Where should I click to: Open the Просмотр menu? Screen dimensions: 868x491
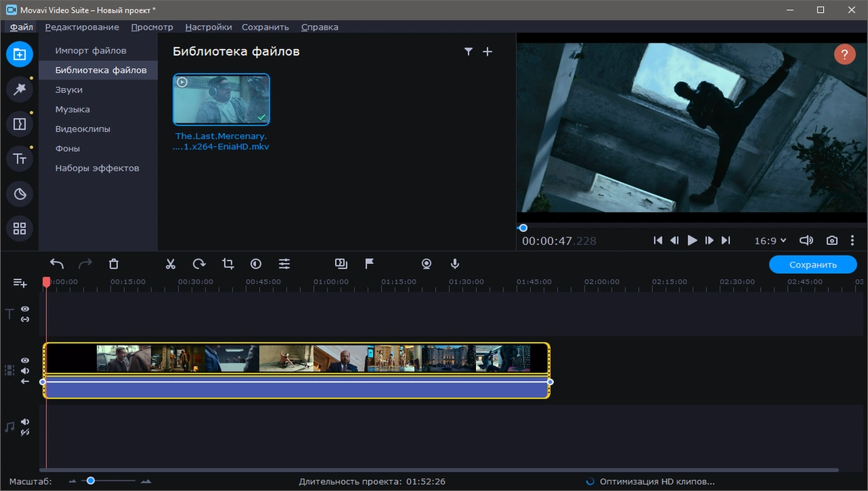pyautogui.click(x=152, y=27)
